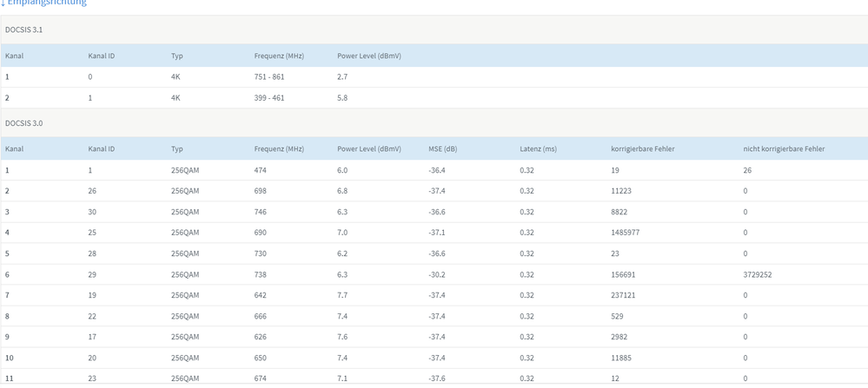Select the DOCSIS 3.1 section header
The image size is (868, 388).
point(23,30)
